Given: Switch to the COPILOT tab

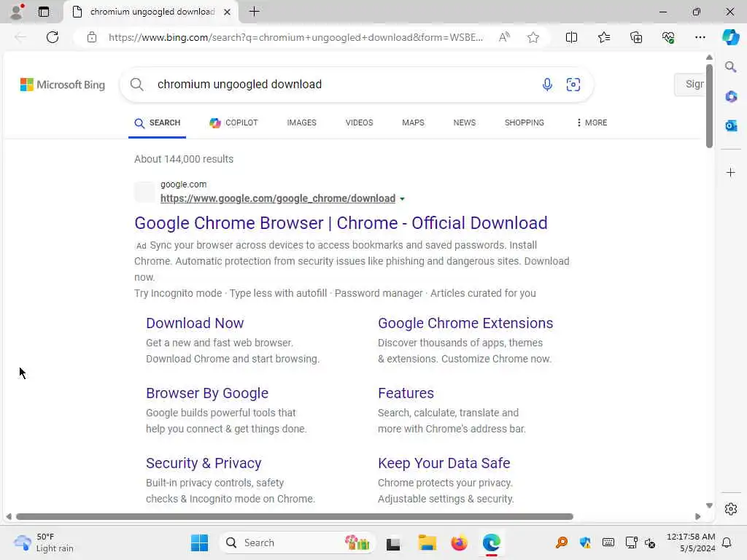Looking at the screenshot, I should pos(233,122).
